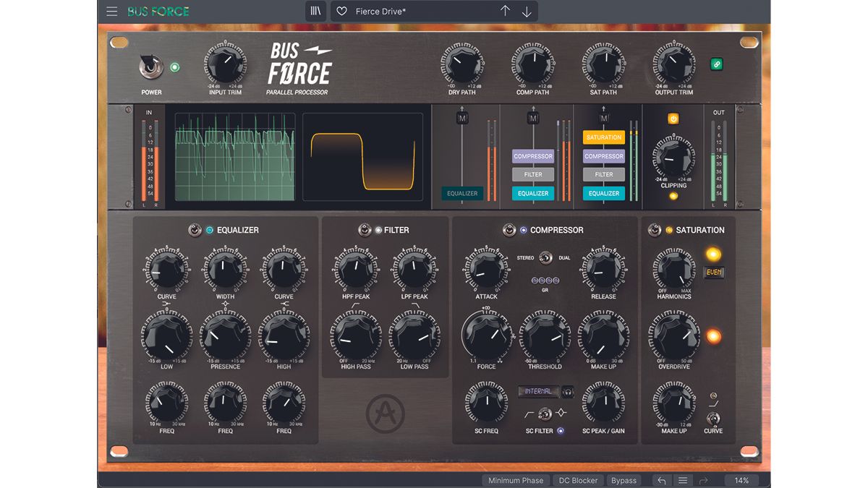Flip the SC FILTER type switch
Viewport: 868px width, 488px height.
(545, 414)
